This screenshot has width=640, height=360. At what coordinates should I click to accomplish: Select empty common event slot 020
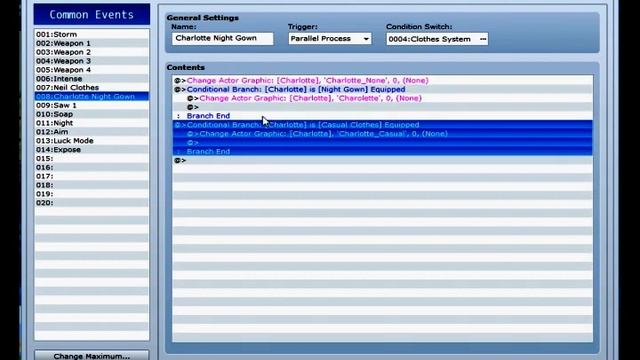[92, 203]
